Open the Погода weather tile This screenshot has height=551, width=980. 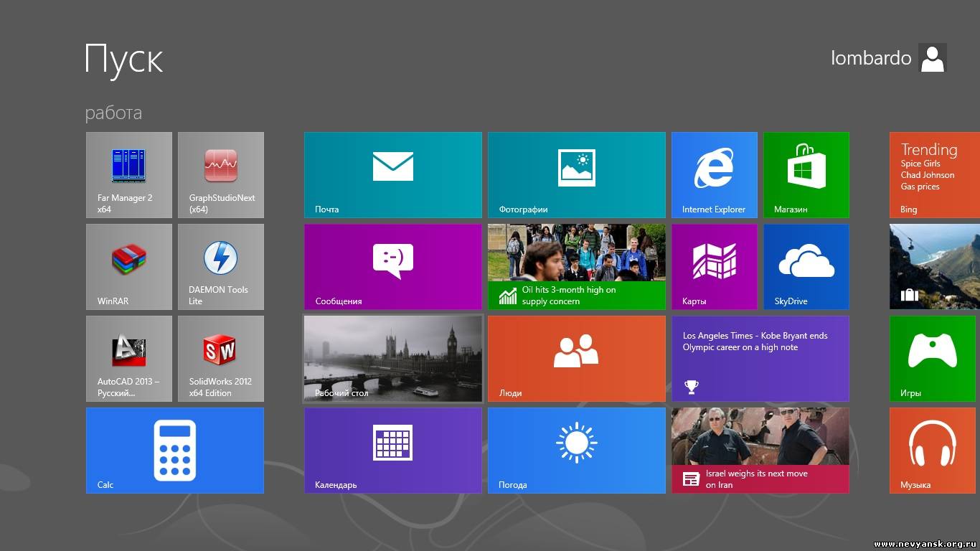(577, 451)
